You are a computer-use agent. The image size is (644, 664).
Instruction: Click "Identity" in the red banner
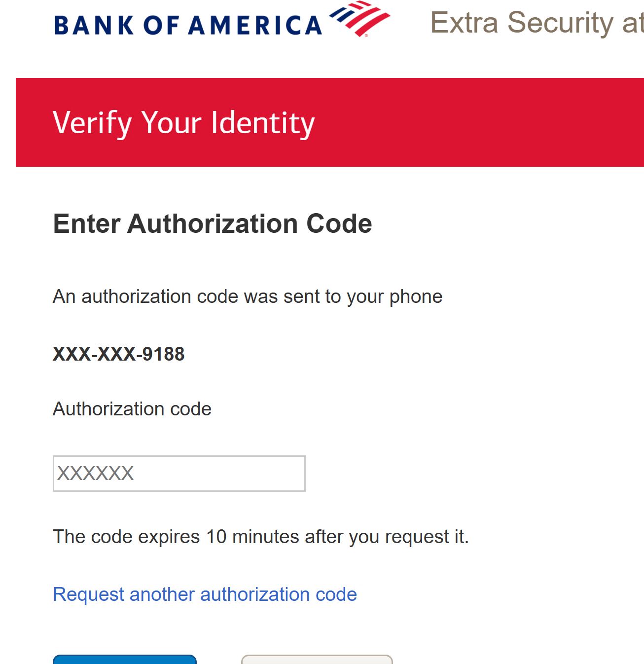pos(263,122)
